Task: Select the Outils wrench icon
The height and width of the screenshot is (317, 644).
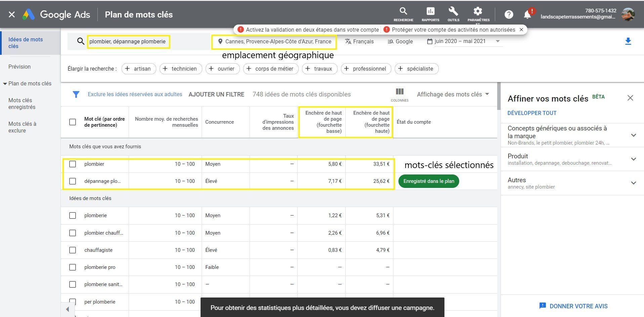Action: [x=453, y=11]
